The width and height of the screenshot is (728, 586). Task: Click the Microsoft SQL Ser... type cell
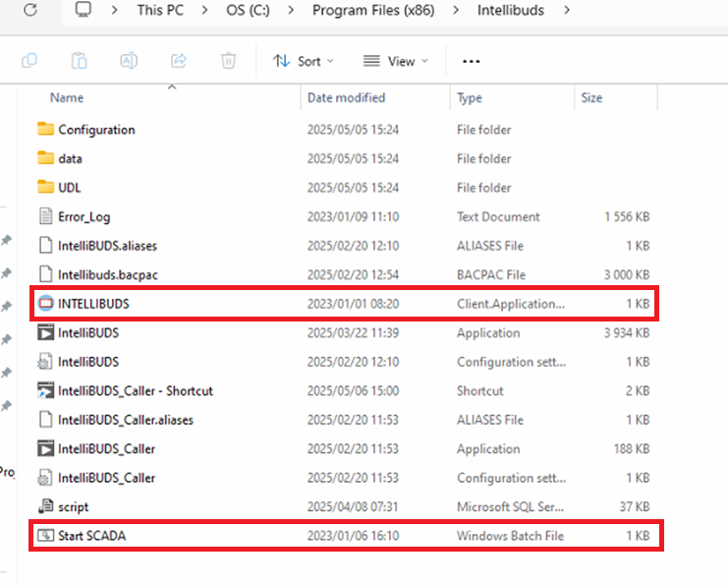coord(510,507)
